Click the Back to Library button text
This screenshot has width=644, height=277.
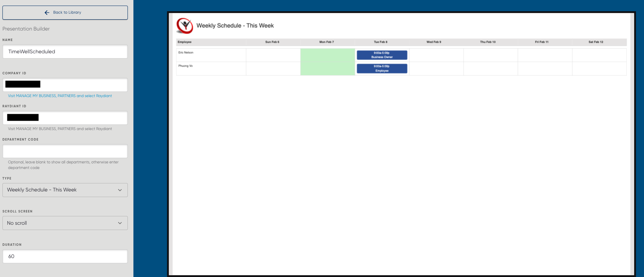click(x=67, y=12)
